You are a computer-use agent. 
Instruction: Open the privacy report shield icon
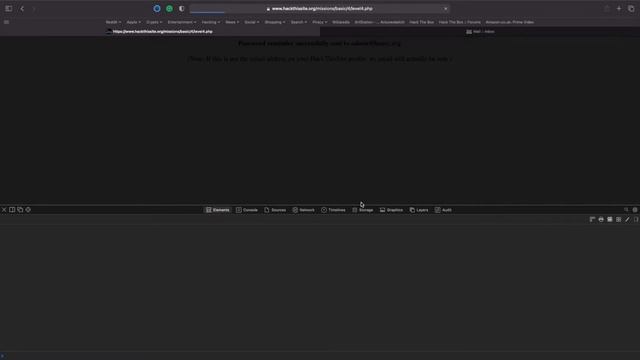(x=182, y=9)
